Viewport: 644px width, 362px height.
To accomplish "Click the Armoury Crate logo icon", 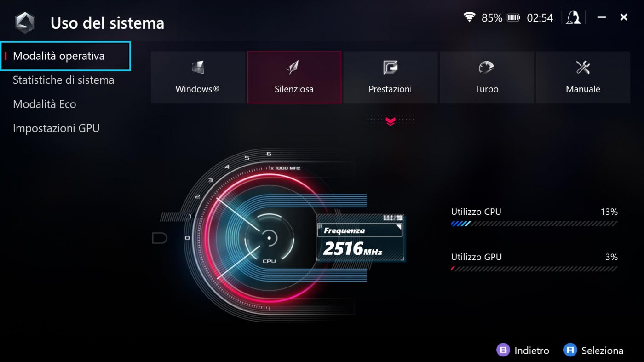I will [x=24, y=23].
